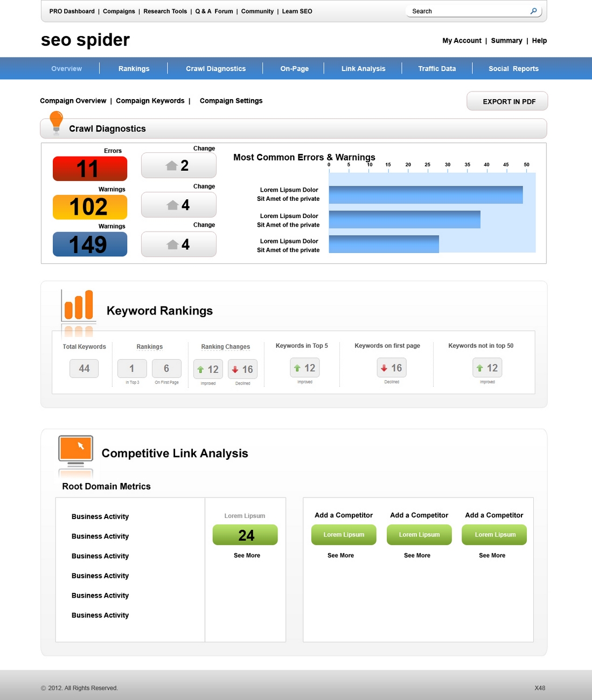Open the Compaign Keywords link
The height and width of the screenshot is (700, 592).
click(x=150, y=101)
